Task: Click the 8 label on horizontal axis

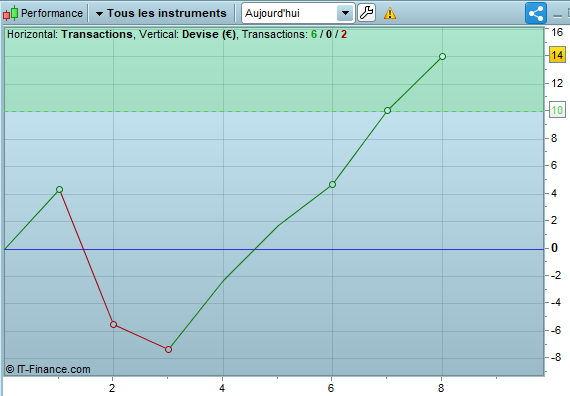Action: click(x=441, y=388)
